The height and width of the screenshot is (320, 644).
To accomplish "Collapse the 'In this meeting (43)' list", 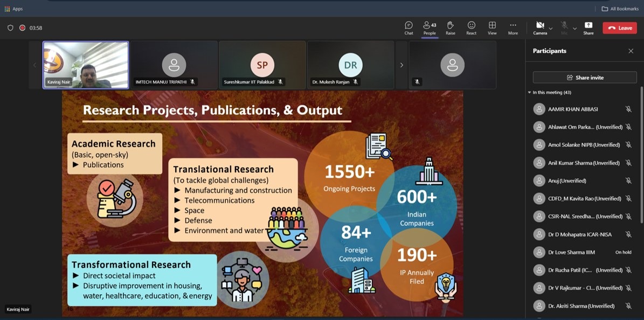I will (x=530, y=93).
